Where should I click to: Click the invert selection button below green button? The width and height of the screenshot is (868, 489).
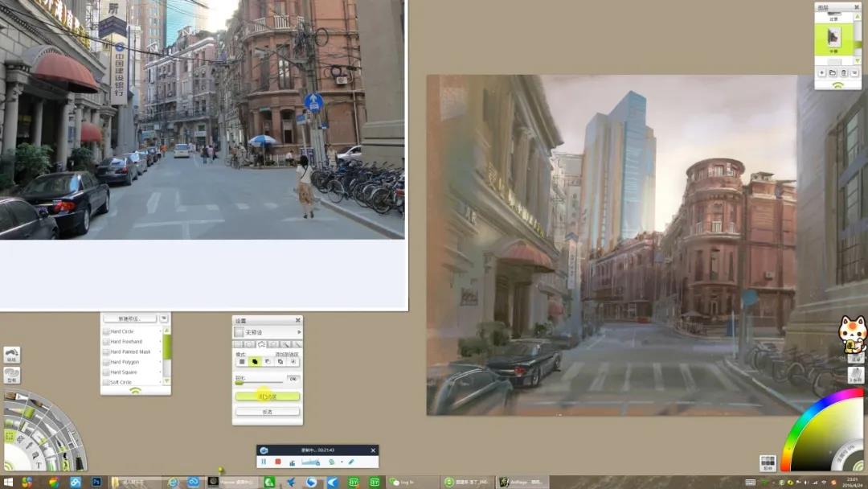[x=268, y=412]
